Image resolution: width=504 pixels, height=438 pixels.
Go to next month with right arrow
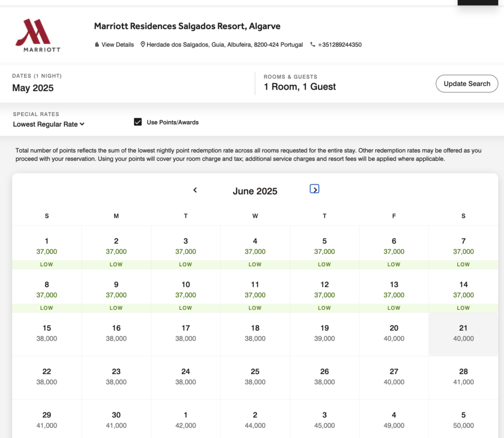pos(315,189)
